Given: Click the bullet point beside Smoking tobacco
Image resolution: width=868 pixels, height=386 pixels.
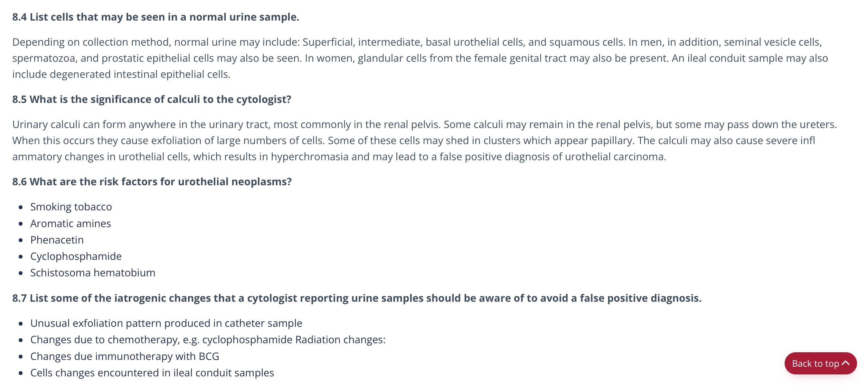Looking at the screenshot, I should [x=21, y=207].
